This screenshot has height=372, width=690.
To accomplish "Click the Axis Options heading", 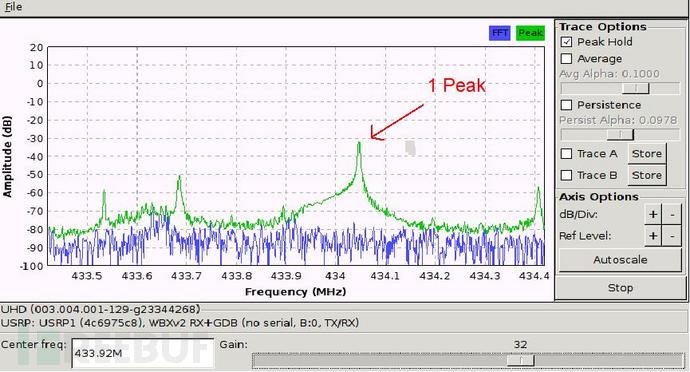I will click(599, 197).
